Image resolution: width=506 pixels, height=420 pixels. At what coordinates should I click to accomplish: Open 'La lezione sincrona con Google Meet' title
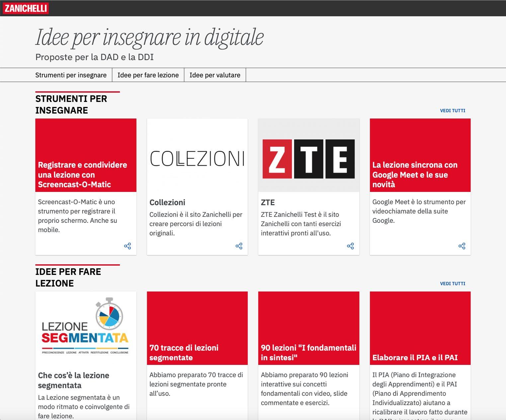415,175
